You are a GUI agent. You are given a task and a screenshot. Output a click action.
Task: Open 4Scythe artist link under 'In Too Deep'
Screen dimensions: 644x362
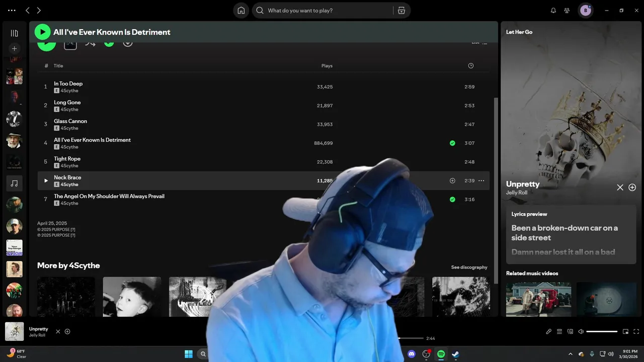point(69,90)
